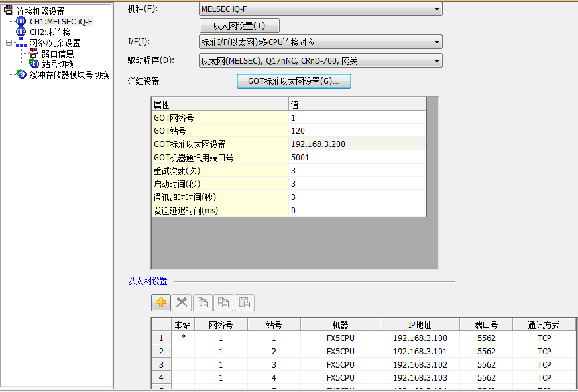Click the GOT机器通讯用端口号 value 5001
Image resolution: width=578 pixels, height=392 pixels.
point(357,158)
